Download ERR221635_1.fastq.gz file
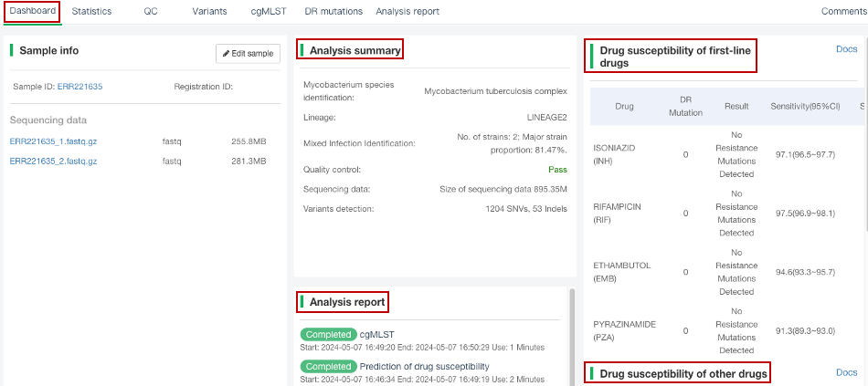Viewport: 868px width, 386px height. tap(53, 141)
